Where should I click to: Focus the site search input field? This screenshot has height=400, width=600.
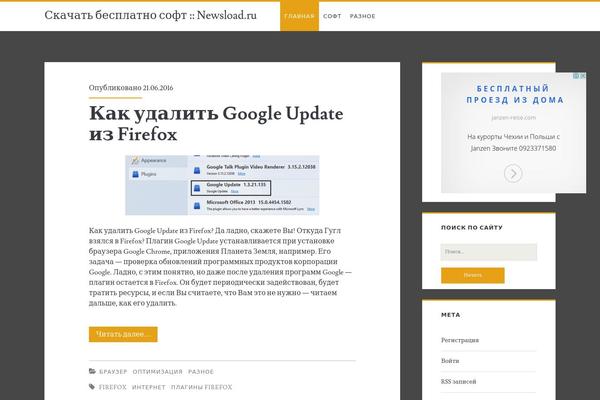click(489, 252)
